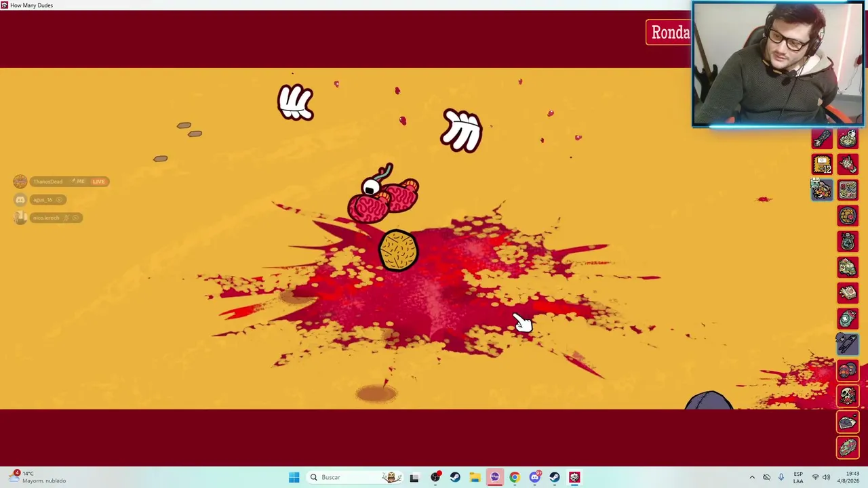Click agua_16's Discord avatar in the overlay
The width and height of the screenshot is (868, 488).
20,200
